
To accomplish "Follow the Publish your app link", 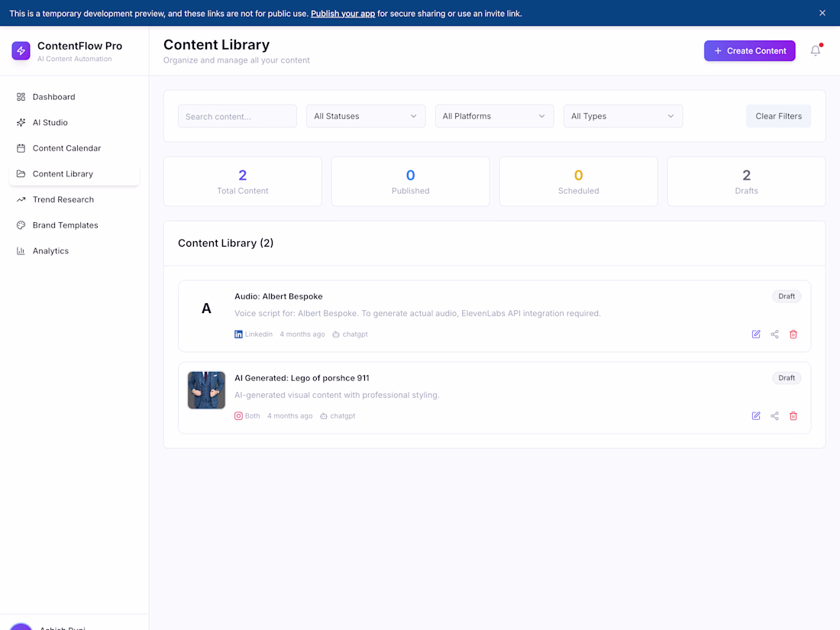I will click(343, 14).
